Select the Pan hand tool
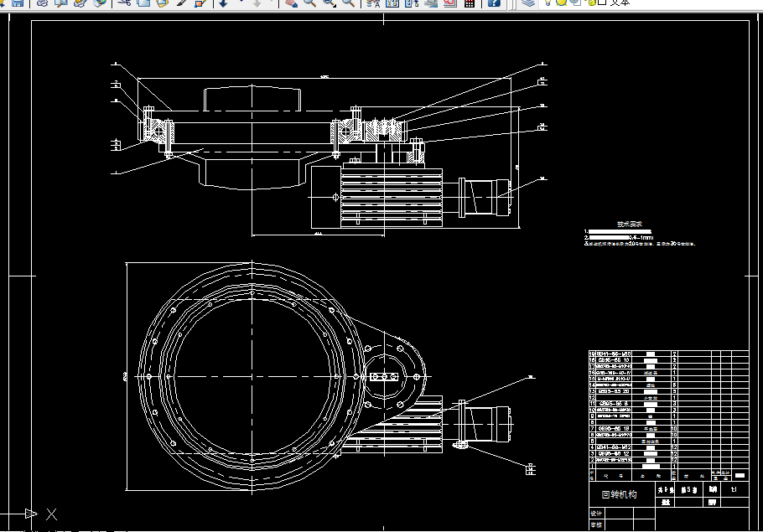The width and height of the screenshot is (763, 532). point(291,3)
